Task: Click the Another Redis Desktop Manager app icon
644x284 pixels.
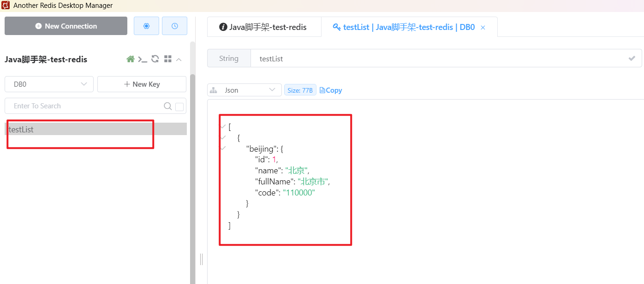Action: (6, 6)
